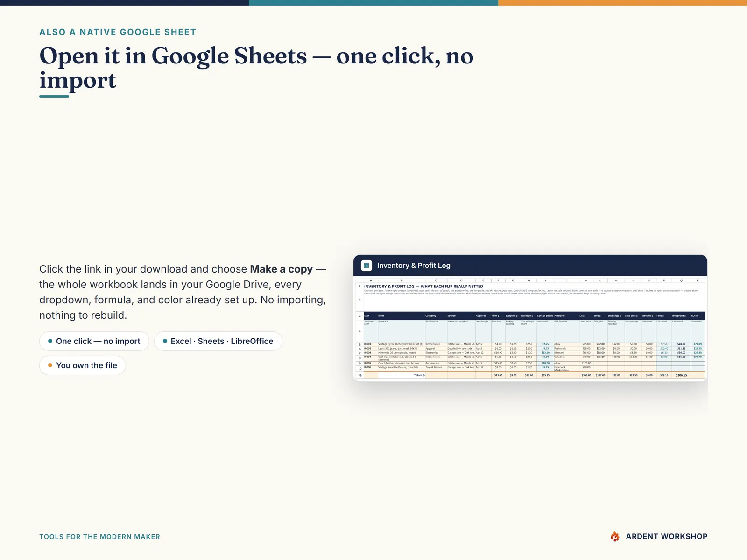Click the 'Net profit $' column header
Viewport: 747px width, 560px height.
point(681,316)
